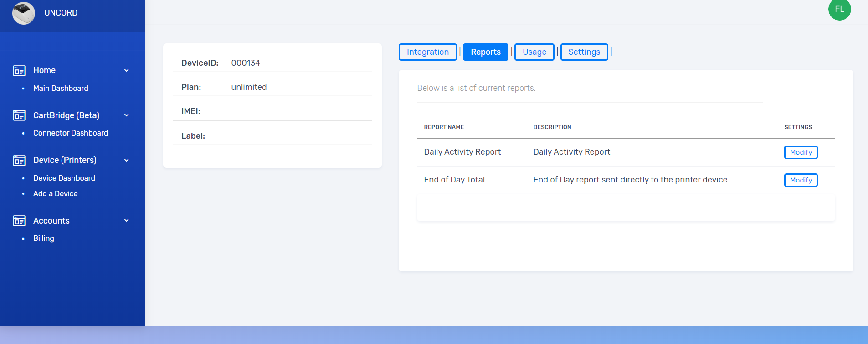Image resolution: width=868 pixels, height=344 pixels.
Task: Open Device Dashboard link
Action: pyautogui.click(x=64, y=178)
